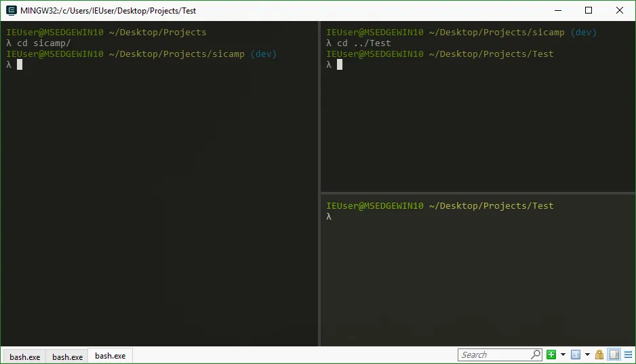Click the ConEmu icon in title bar
The width and height of the screenshot is (636, 364).
point(11,11)
